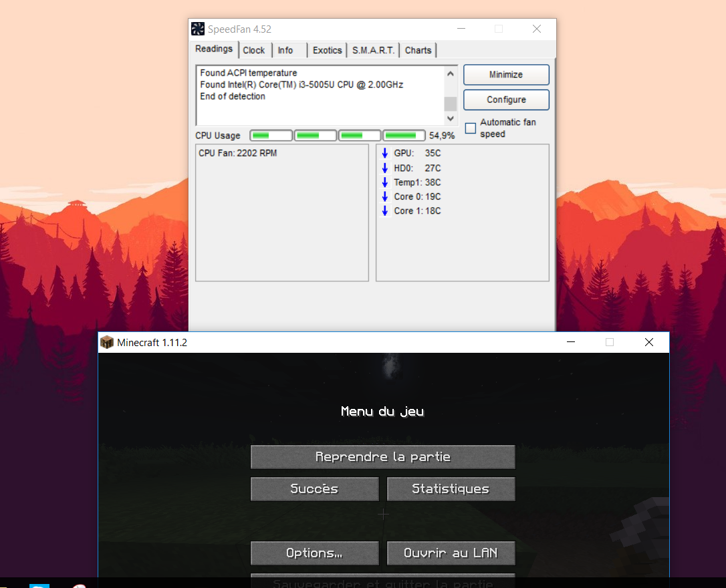This screenshot has width=726, height=588.
Task: Click the first CPU usage bar
Action: pos(271,136)
